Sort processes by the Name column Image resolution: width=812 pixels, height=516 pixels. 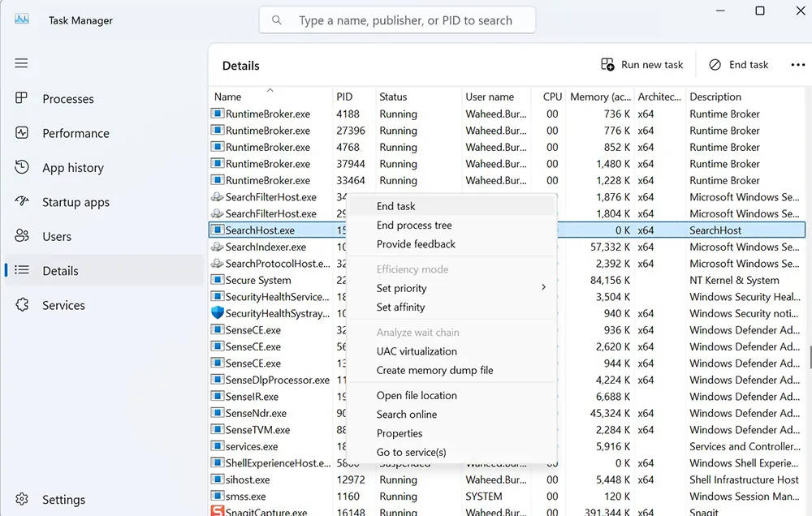click(227, 97)
